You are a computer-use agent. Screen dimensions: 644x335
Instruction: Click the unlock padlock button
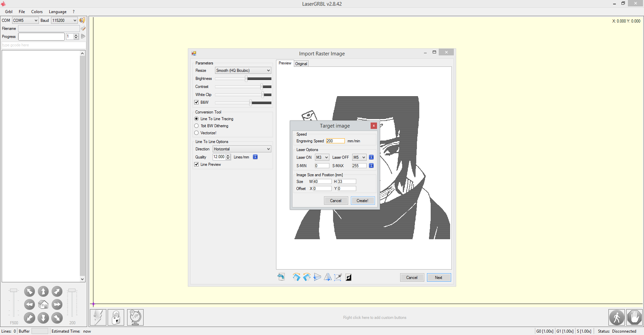point(116,317)
